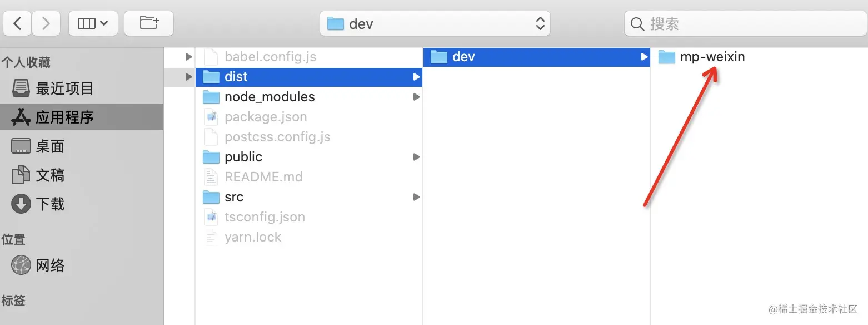This screenshot has height=325, width=868.
Task: Click the new folder icon
Action: pyautogui.click(x=148, y=23)
